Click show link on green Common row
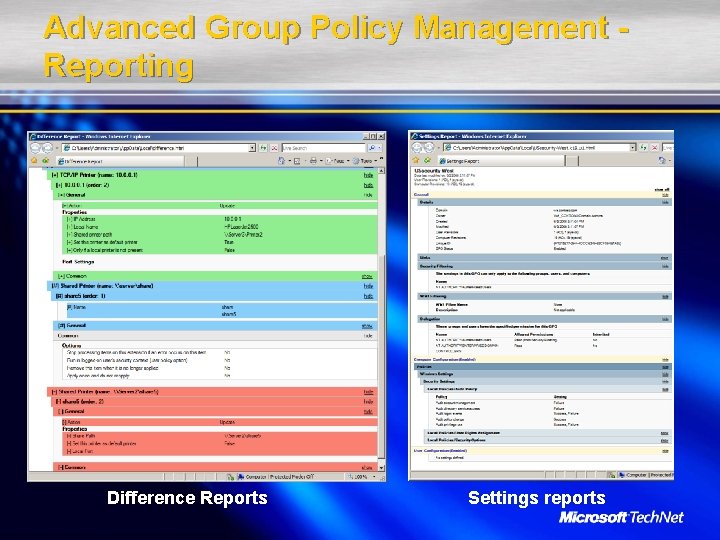720x540 pixels. (367, 276)
